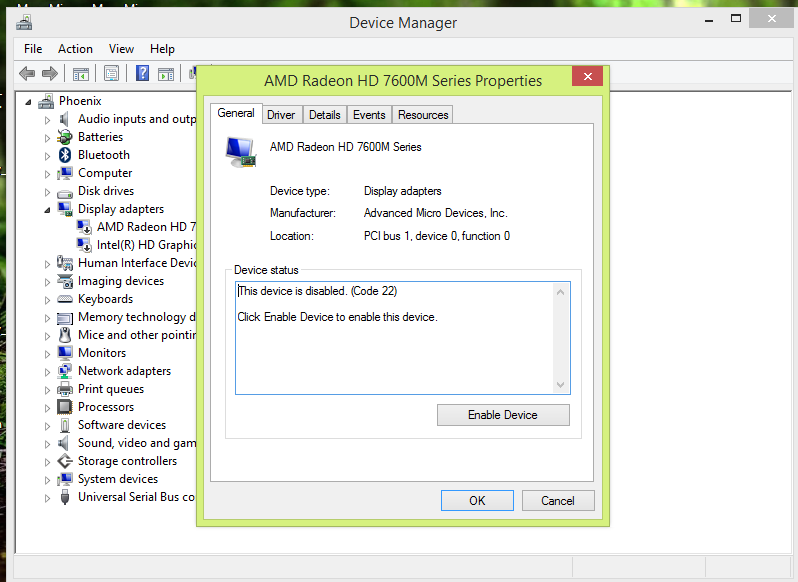Open the View menu
Image resolution: width=798 pixels, height=582 pixels.
coord(121,49)
